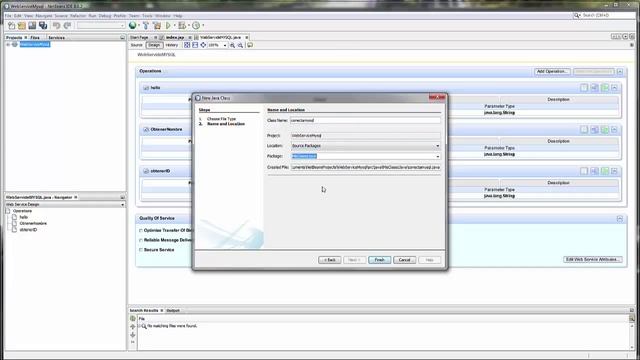
Task: Select Operations node in Navigator tree
Action: point(22,211)
